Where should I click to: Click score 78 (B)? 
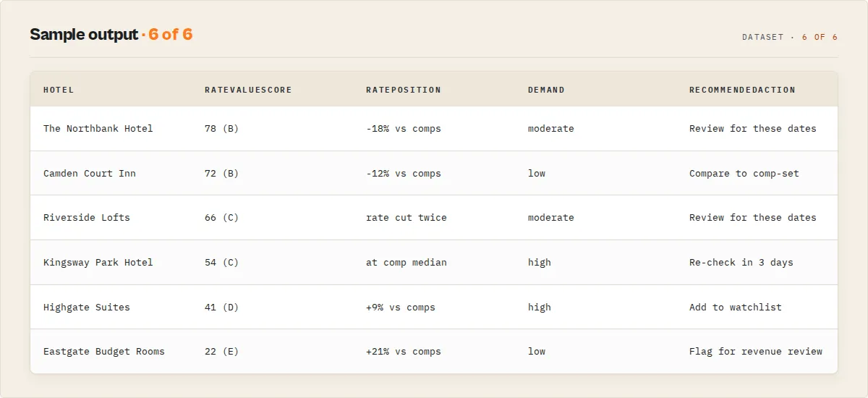[x=221, y=129]
